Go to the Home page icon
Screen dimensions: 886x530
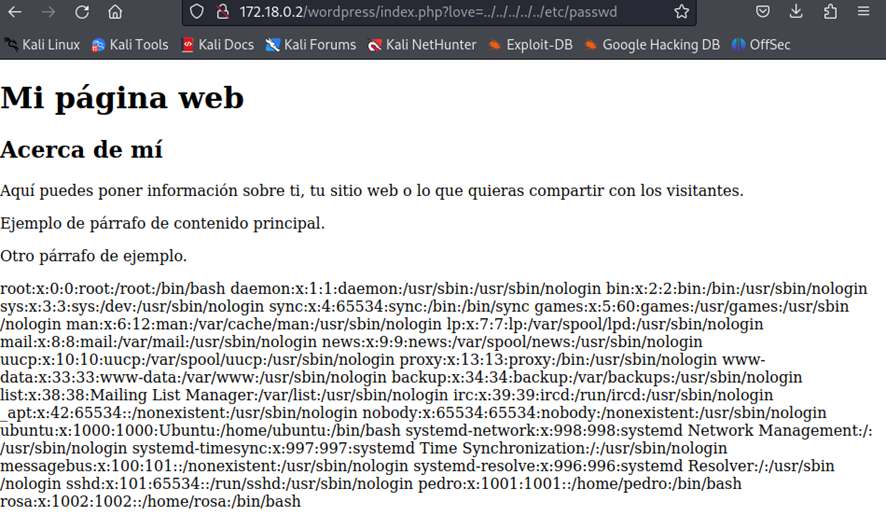tap(115, 11)
